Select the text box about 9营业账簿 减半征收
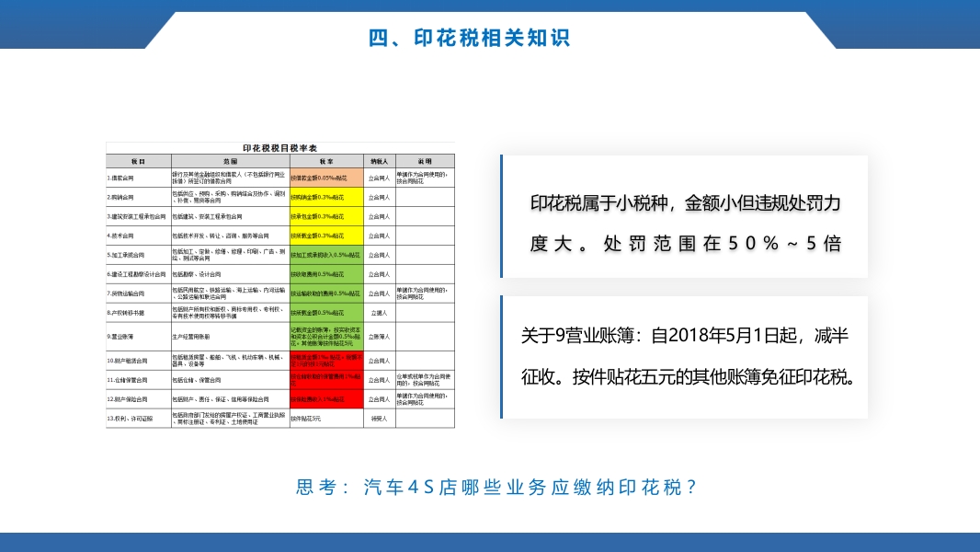 pos(685,354)
